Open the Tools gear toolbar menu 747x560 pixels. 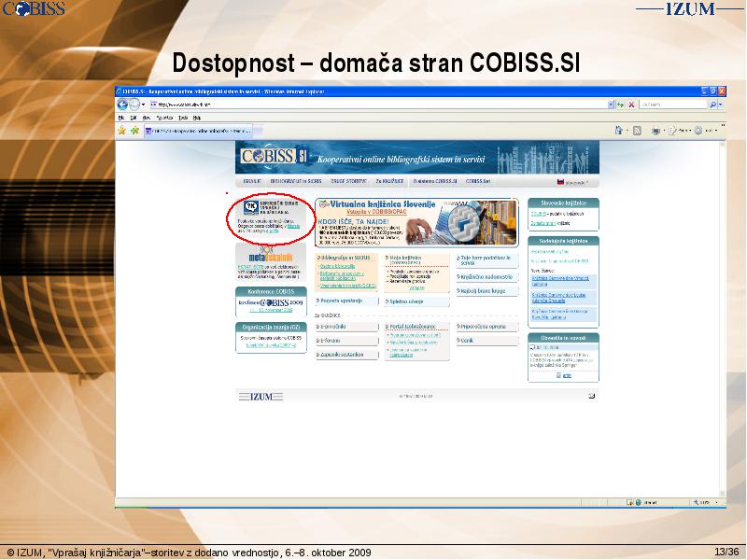click(x=705, y=131)
